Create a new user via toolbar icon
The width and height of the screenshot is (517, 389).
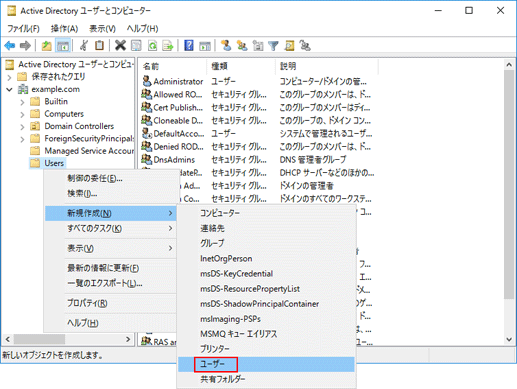click(x=226, y=45)
